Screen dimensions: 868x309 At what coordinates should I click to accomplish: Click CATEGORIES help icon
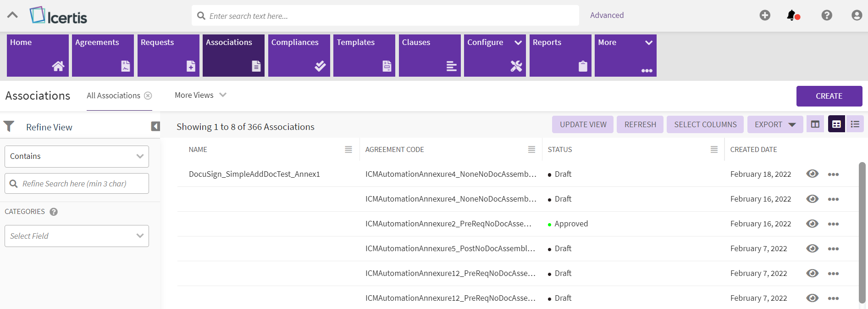pos(54,212)
